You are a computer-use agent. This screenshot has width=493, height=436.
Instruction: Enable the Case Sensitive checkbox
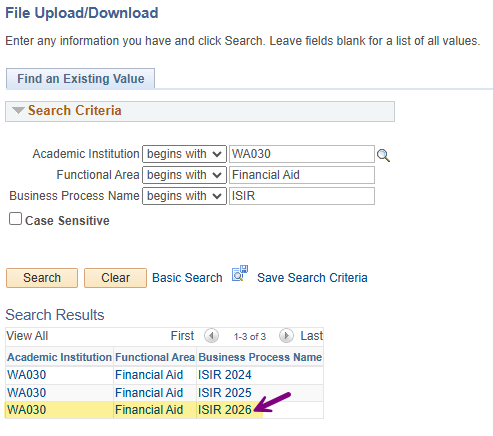(x=15, y=219)
